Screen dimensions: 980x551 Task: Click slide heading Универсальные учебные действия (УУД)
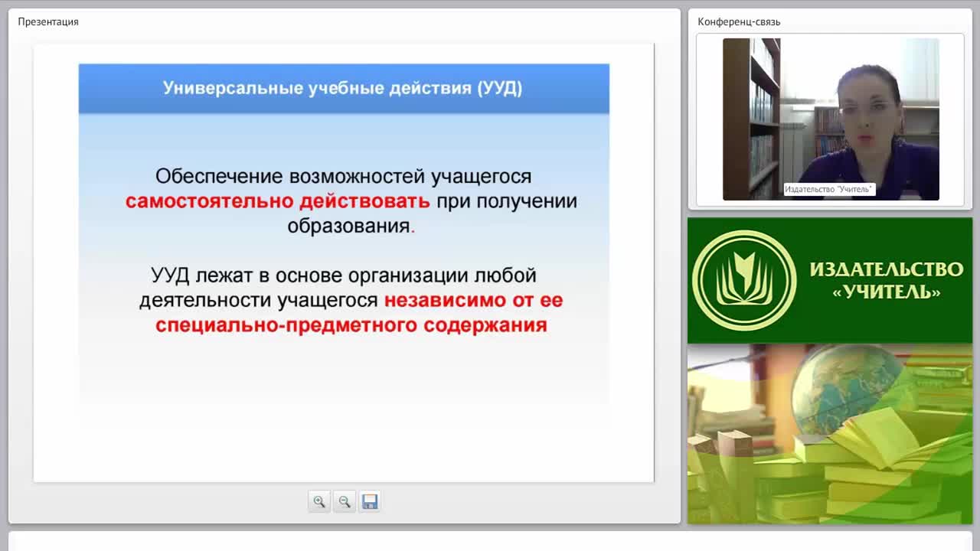point(343,88)
